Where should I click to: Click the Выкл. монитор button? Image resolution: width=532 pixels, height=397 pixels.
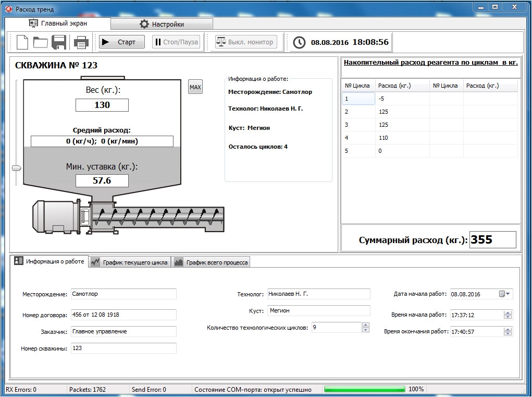246,42
